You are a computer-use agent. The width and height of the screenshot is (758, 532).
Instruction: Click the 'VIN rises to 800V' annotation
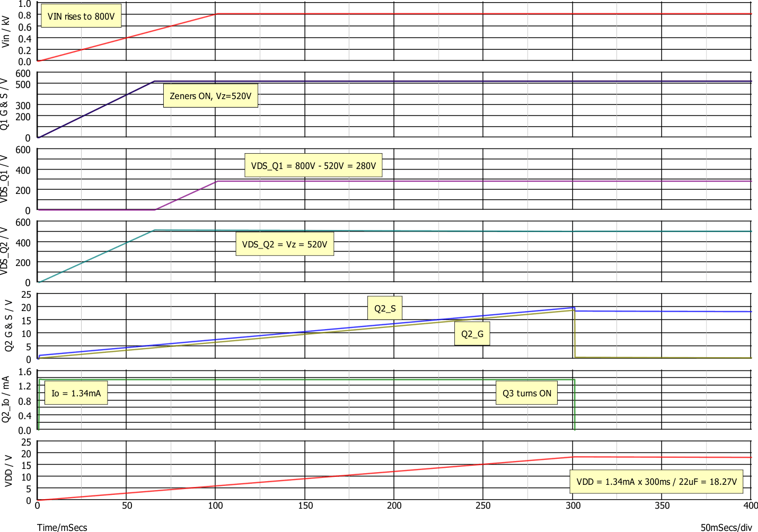(81, 16)
